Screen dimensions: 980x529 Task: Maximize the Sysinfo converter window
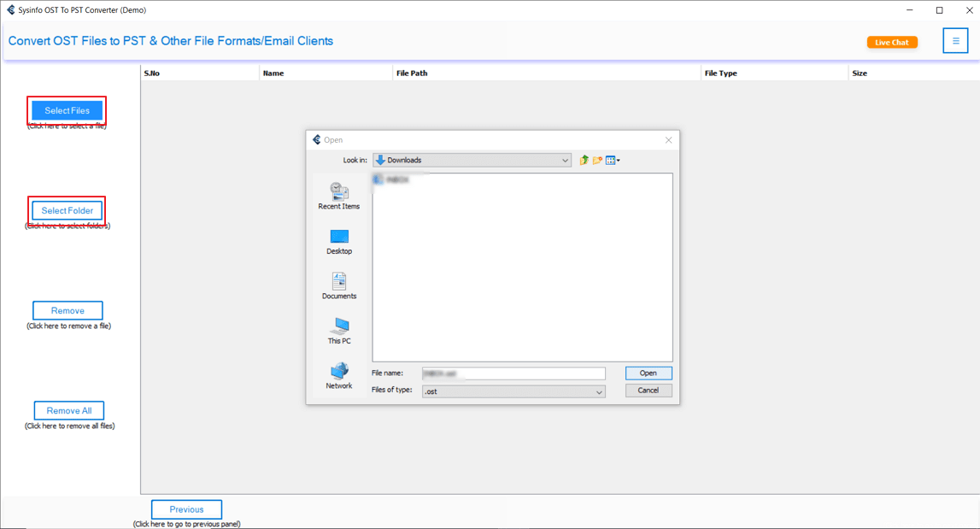[939, 10]
